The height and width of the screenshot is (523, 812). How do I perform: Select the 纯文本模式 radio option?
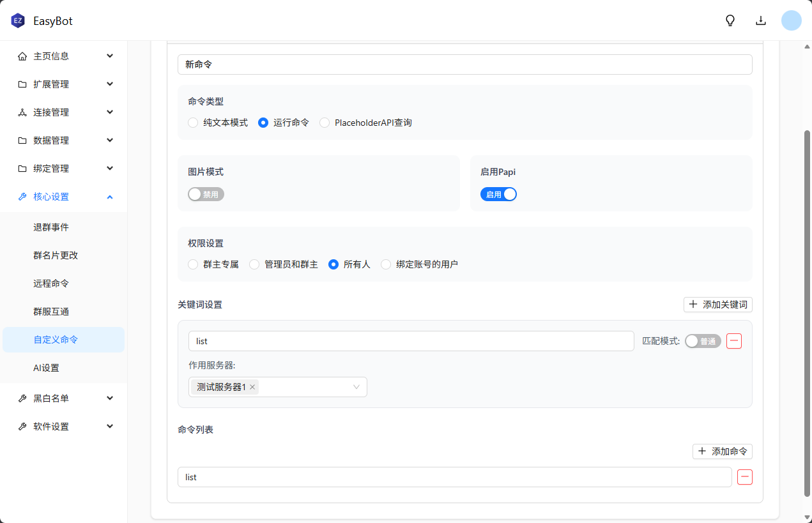click(x=193, y=123)
